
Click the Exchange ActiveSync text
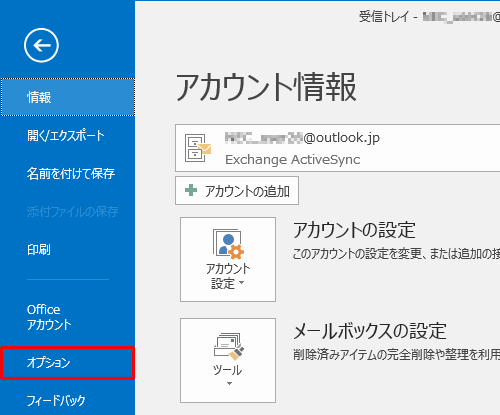pyautogui.click(x=293, y=160)
